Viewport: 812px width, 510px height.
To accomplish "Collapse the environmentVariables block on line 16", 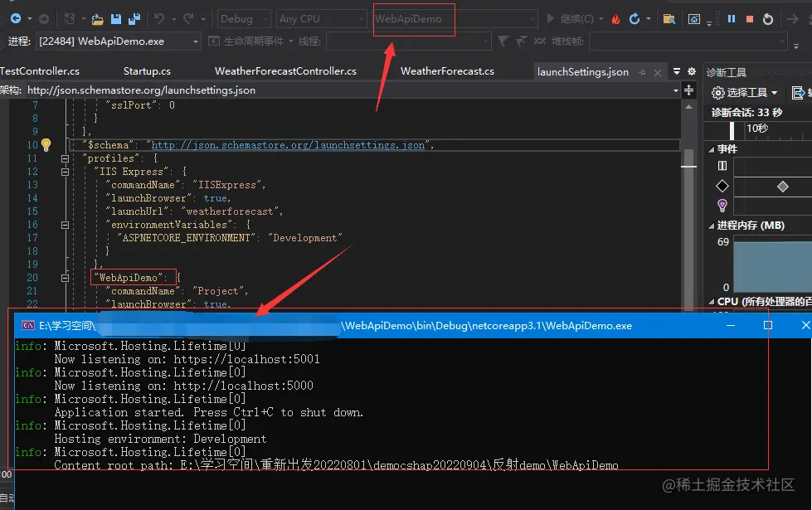I will pyautogui.click(x=65, y=226).
